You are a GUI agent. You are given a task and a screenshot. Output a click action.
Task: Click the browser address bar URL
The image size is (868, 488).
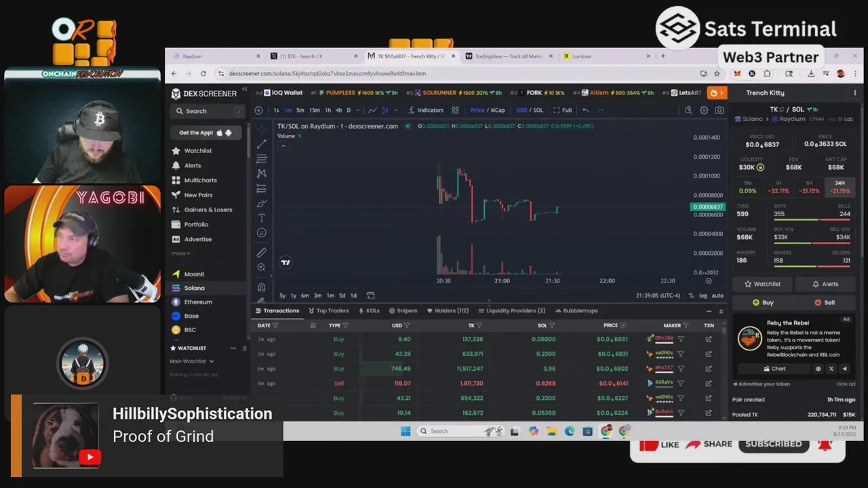point(327,73)
